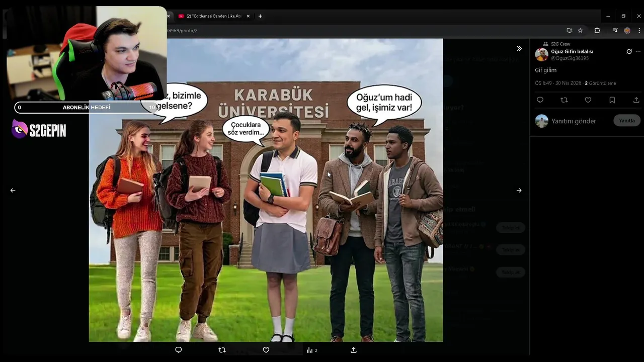Collapse the side panel with double chevron
This screenshot has height=362, width=644.
(519, 49)
